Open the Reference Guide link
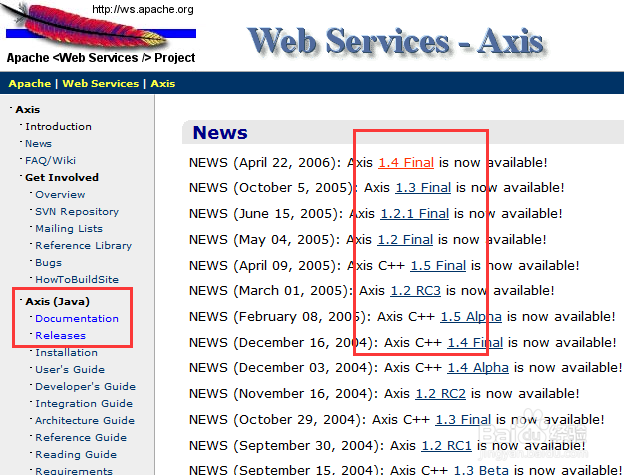Screen dimensions: 624x475 point(81,438)
